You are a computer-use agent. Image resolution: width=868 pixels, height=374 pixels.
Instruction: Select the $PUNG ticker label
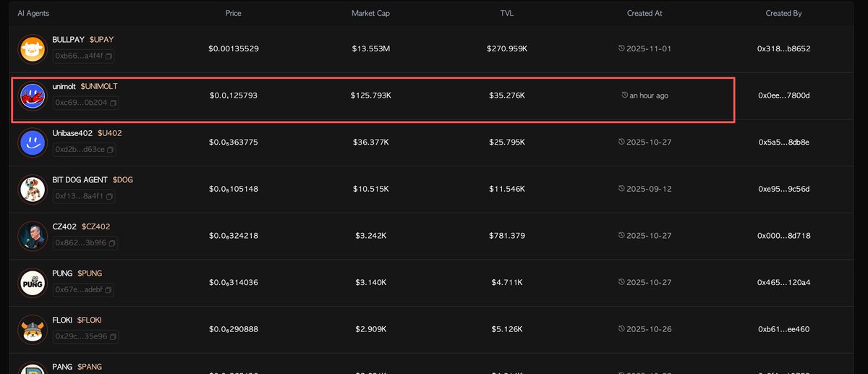(x=90, y=273)
